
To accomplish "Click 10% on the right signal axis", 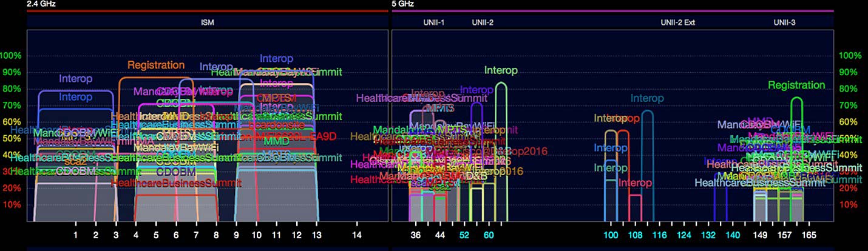I will pyautogui.click(x=850, y=205).
